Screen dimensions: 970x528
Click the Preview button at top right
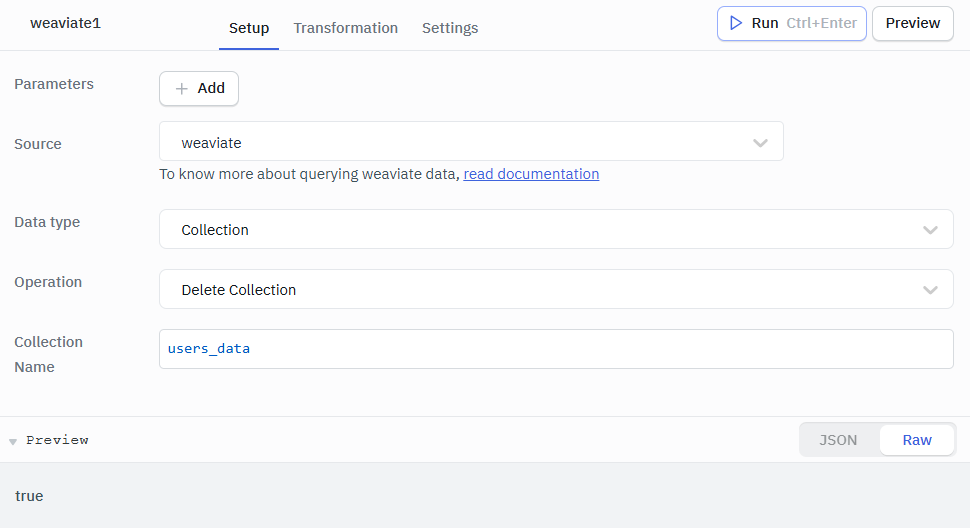[x=912, y=23]
